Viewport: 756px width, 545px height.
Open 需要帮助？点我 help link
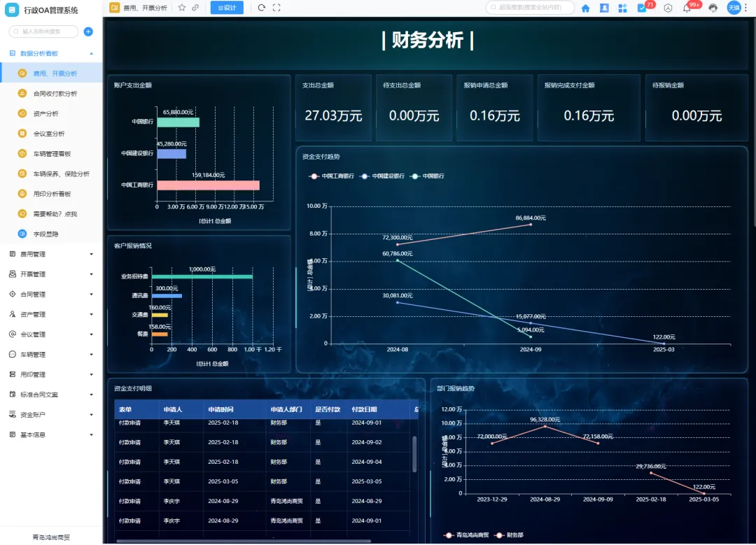pos(55,214)
